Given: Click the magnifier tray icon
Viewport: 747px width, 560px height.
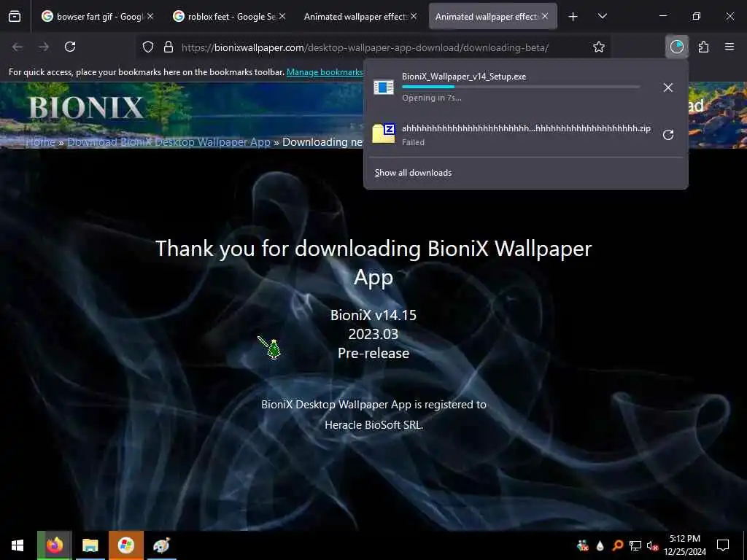Looking at the screenshot, I should point(617,545).
